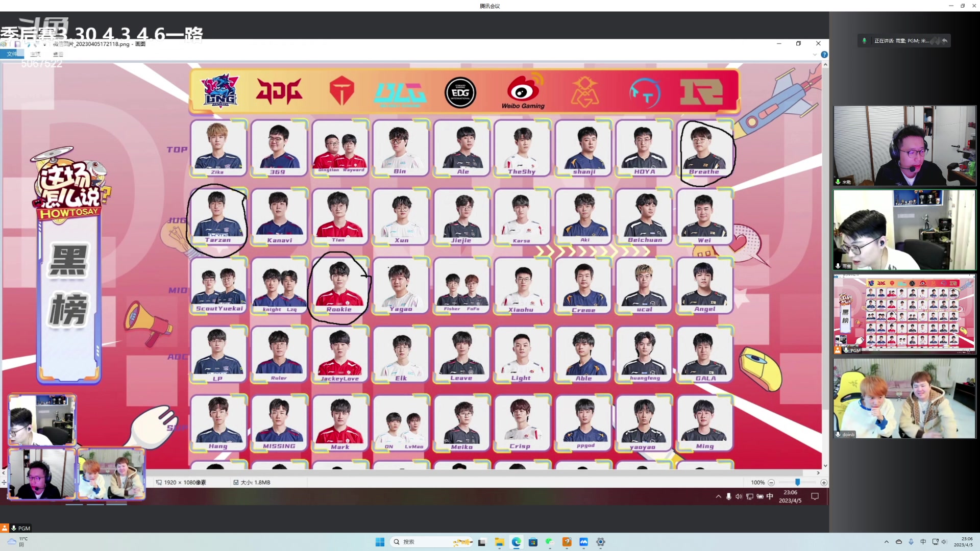Image resolution: width=980 pixels, height=551 pixels.
Task: Click the PGM shared-screen participant tile
Action: 904,314
